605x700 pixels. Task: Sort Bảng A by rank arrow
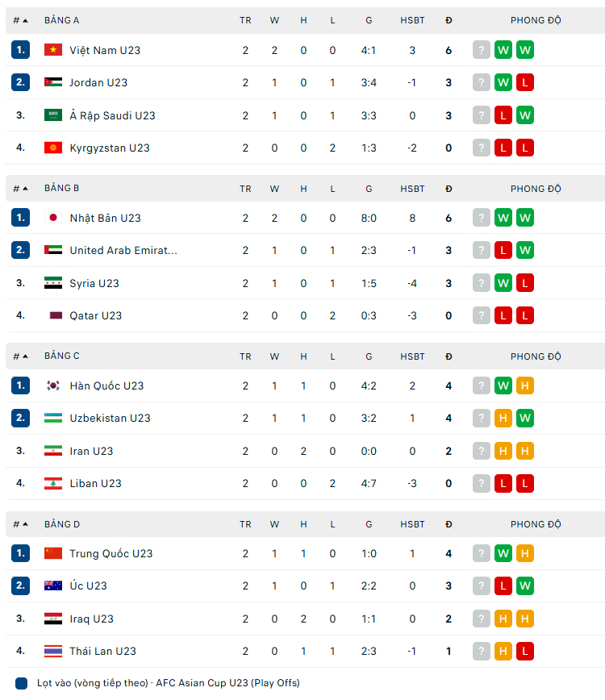(x=25, y=20)
